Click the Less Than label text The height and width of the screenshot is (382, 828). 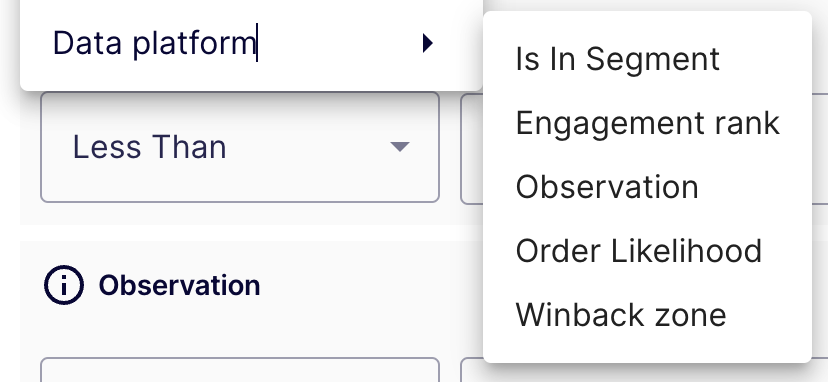point(149,147)
